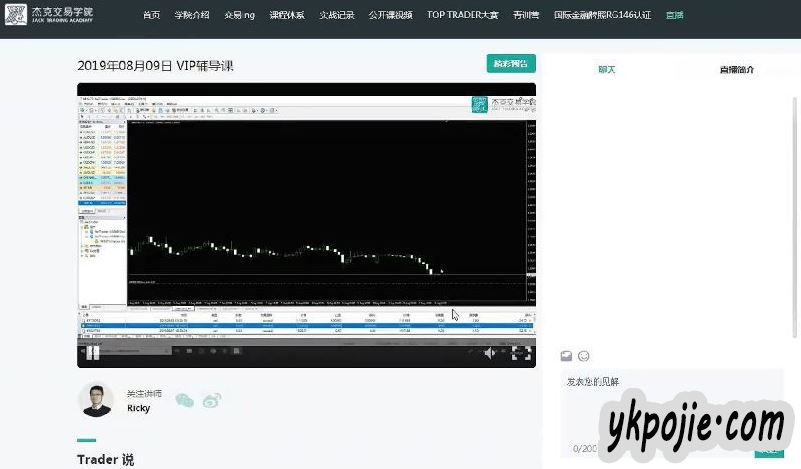Mute the video volume speaker icon
The height and width of the screenshot is (469, 801).
point(490,352)
